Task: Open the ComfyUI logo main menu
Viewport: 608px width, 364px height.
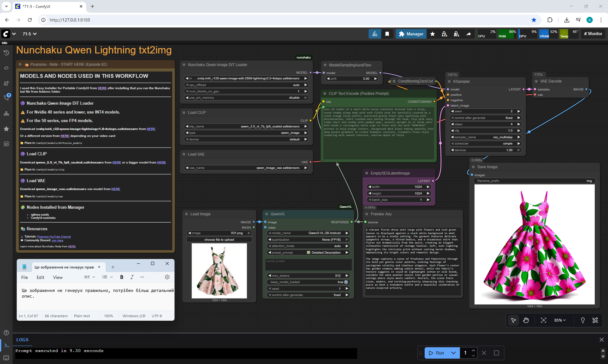Action: 6,34
